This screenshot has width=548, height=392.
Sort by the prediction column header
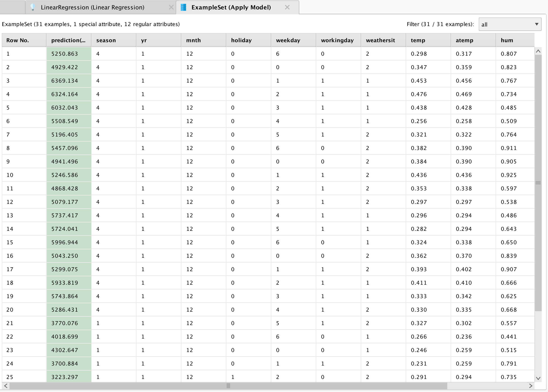coord(69,40)
